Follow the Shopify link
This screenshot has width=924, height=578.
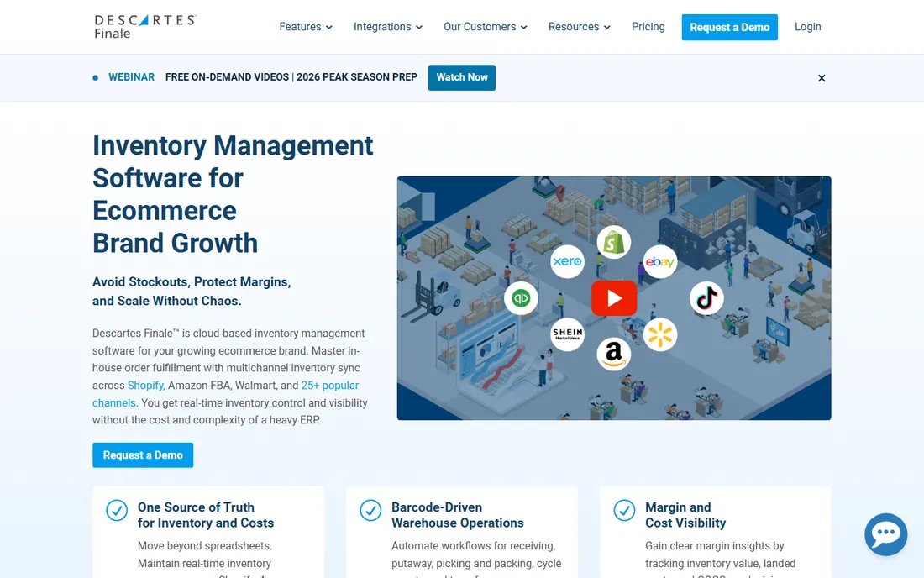[146, 386]
